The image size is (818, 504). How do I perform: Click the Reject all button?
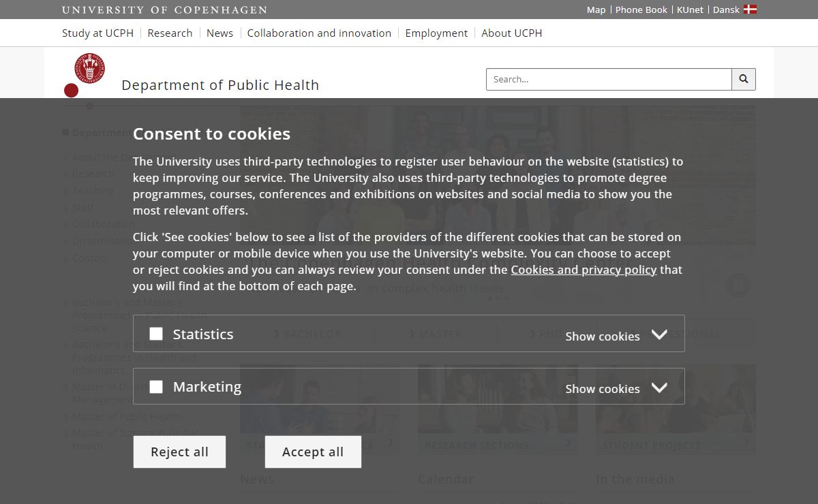pyautogui.click(x=179, y=452)
